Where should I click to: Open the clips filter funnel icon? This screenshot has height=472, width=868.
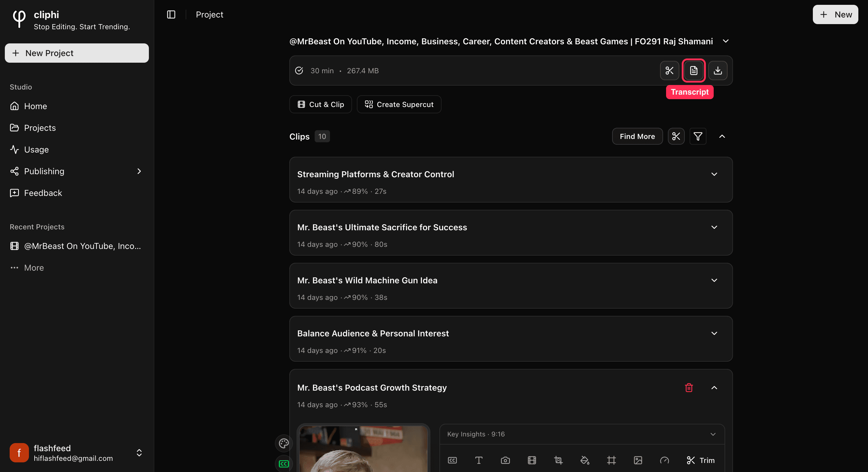pyautogui.click(x=698, y=137)
